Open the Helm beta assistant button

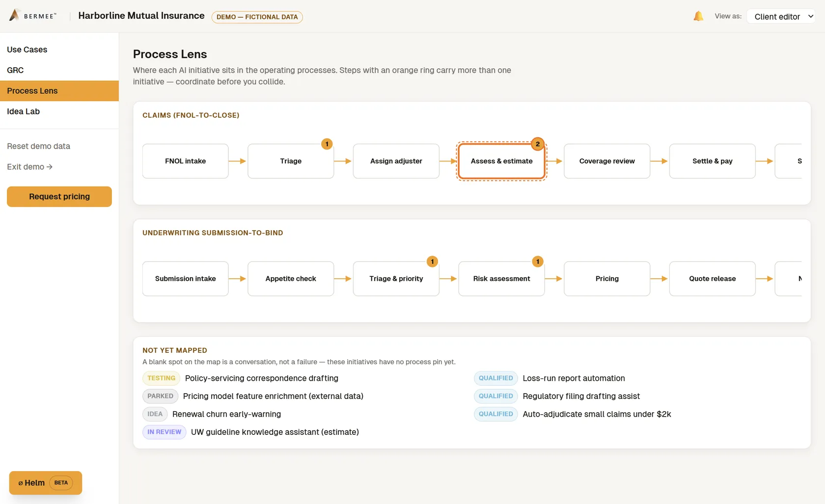[x=46, y=483]
